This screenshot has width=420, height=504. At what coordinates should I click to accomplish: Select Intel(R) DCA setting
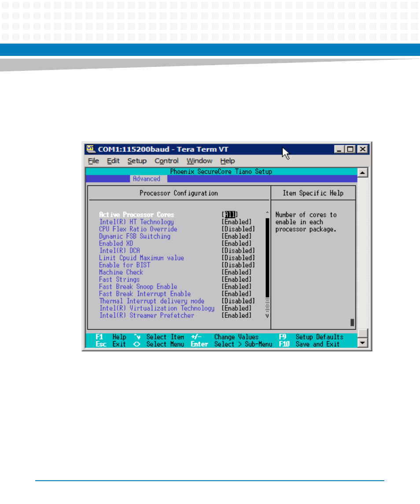point(119,250)
